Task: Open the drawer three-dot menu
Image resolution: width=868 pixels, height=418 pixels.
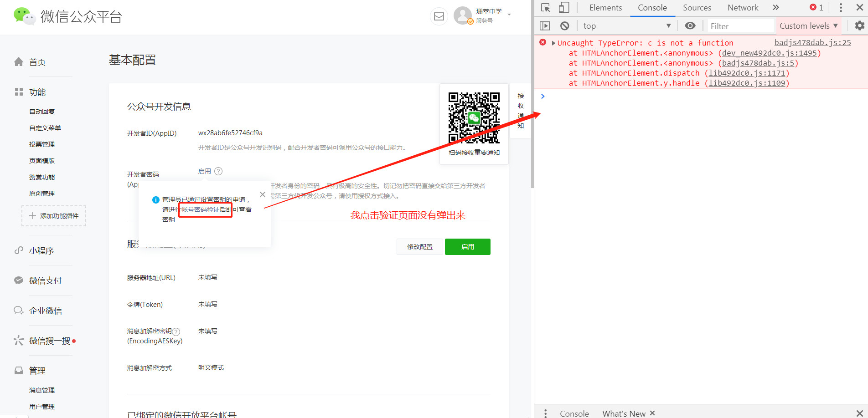Action: tap(546, 413)
